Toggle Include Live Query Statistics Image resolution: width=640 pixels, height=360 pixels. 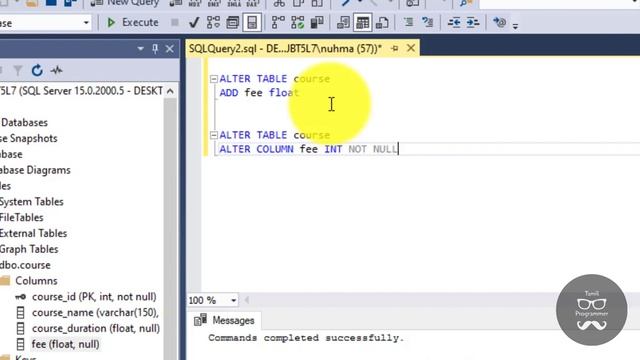pyautogui.click(x=298, y=22)
